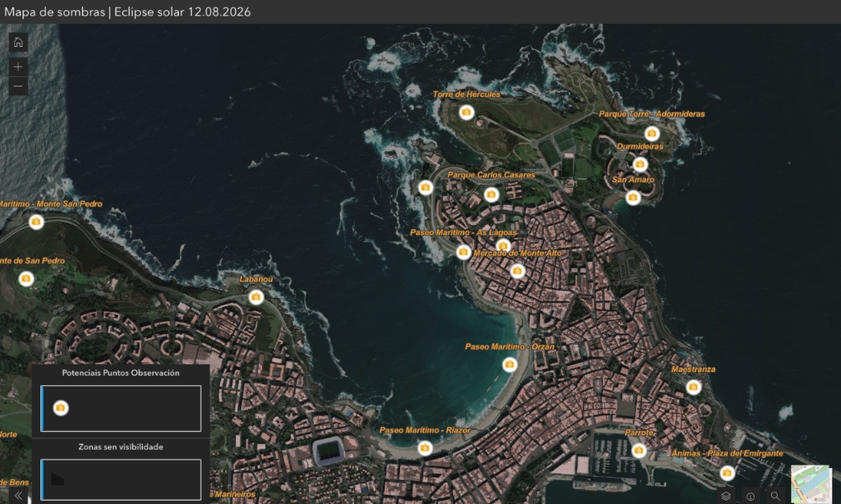Click the Durmideiras observation marker
The width and height of the screenshot is (841, 504).
640,164
